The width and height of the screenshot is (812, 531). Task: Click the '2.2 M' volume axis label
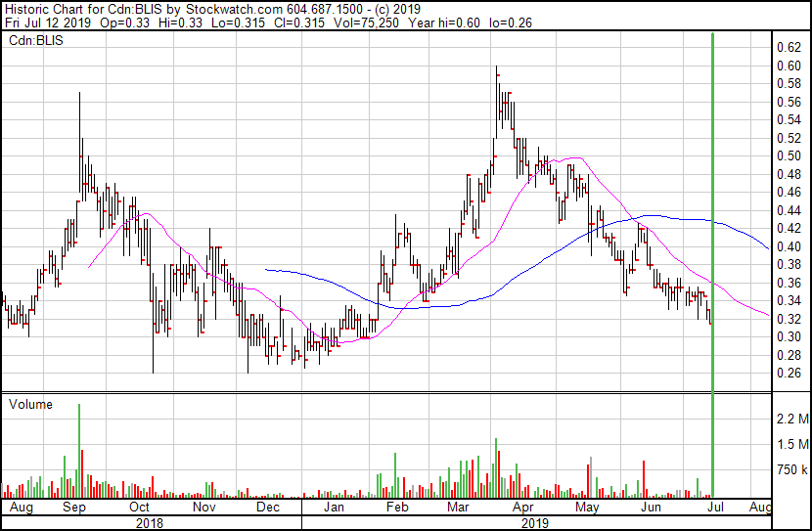point(792,419)
